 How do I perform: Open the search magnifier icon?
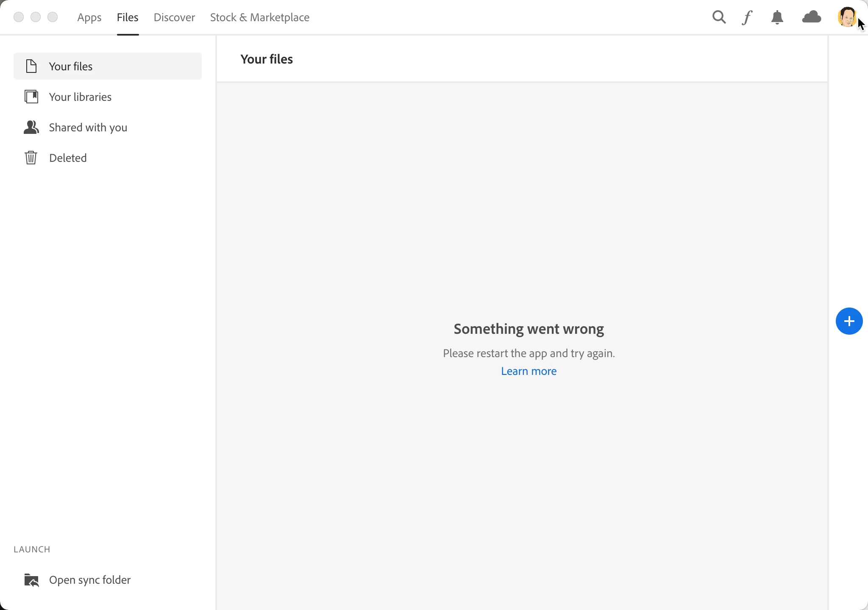click(719, 17)
